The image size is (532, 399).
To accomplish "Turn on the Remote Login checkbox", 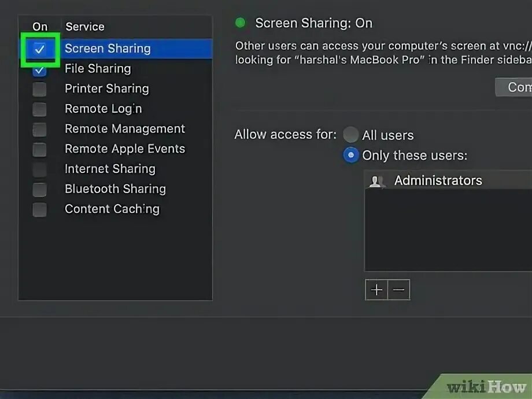I will point(39,109).
